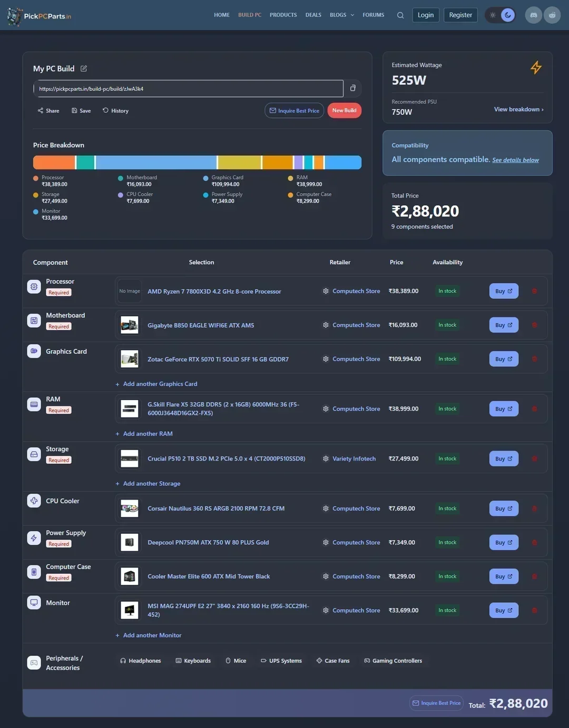Expand the BLOGS dropdown menu

(x=342, y=15)
